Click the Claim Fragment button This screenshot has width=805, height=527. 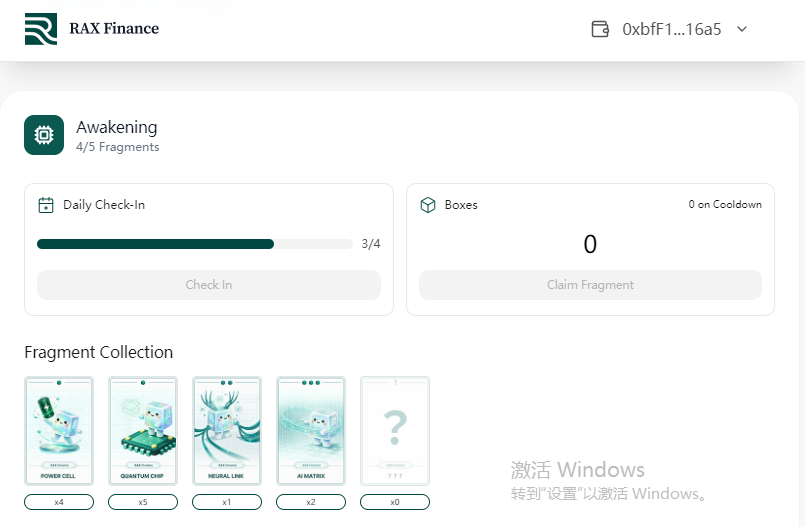(x=590, y=285)
